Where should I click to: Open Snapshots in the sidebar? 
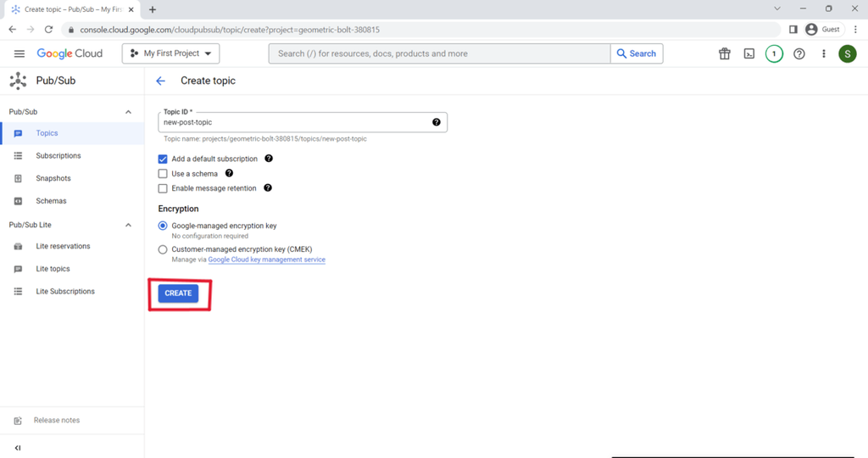[72, 178]
